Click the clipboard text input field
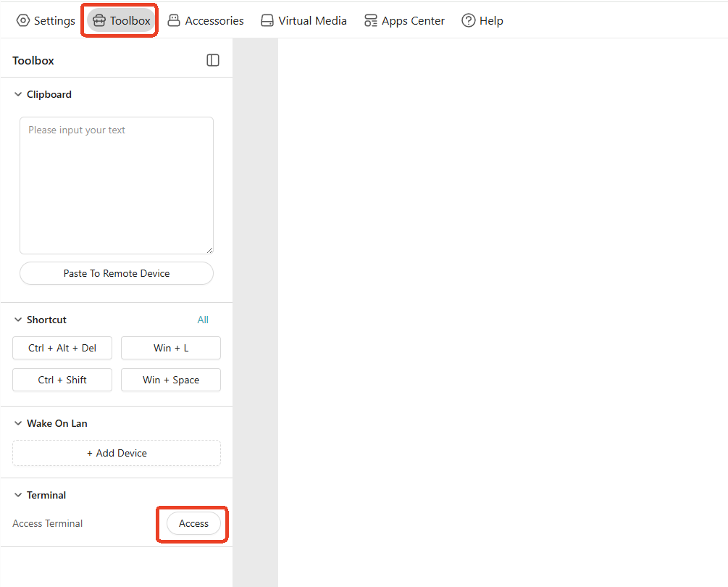Image resolution: width=728 pixels, height=587 pixels. (116, 185)
